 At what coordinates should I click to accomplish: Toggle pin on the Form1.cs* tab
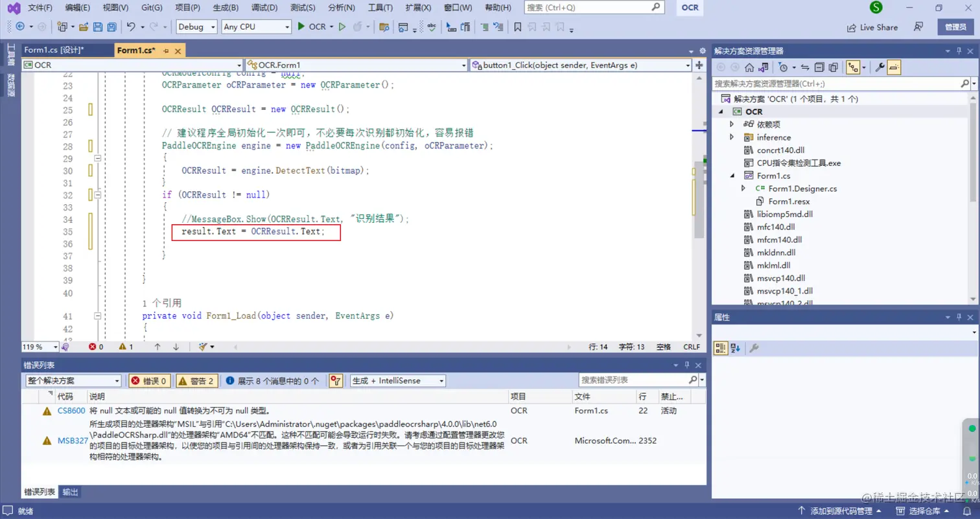(166, 51)
